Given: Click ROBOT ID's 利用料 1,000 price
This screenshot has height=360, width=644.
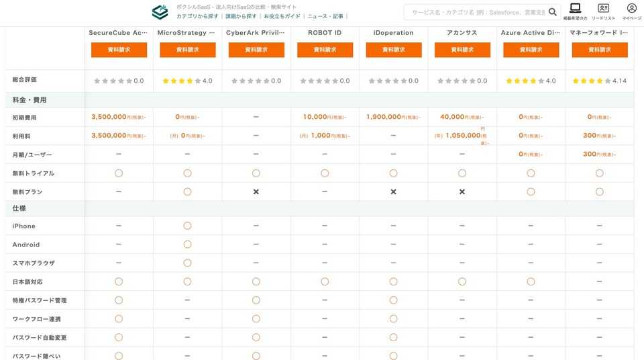Looking at the screenshot, I should tap(325, 136).
